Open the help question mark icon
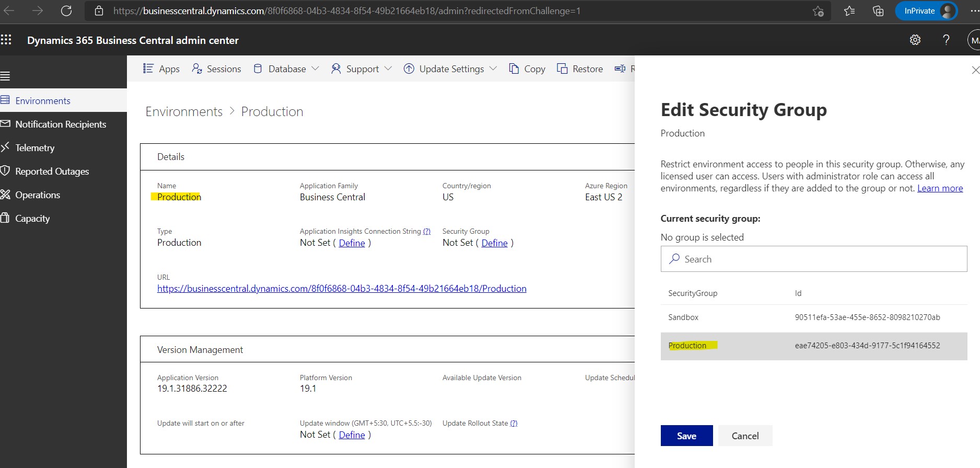This screenshot has height=468, width=980. pyautogui.click(x=946, y=40)
